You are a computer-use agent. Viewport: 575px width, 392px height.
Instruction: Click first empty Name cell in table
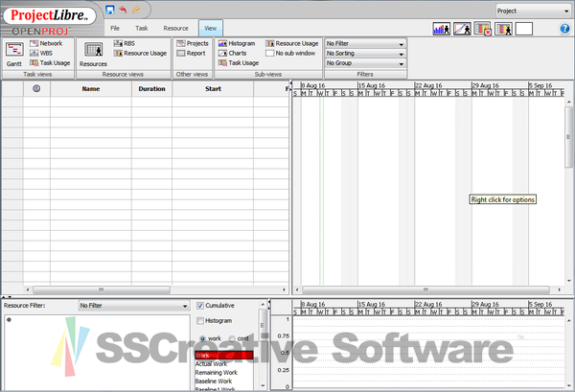(x=91, y=102)
